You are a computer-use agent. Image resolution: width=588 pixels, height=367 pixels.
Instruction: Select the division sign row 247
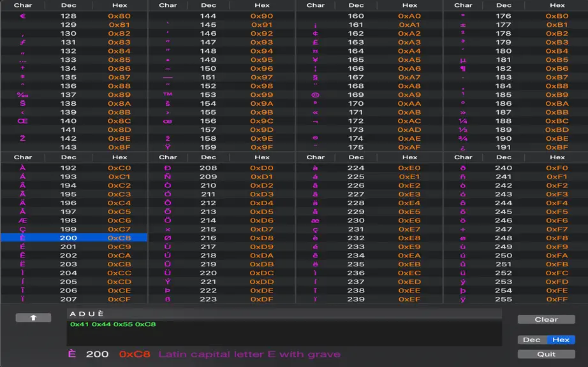tap(516, 229)
